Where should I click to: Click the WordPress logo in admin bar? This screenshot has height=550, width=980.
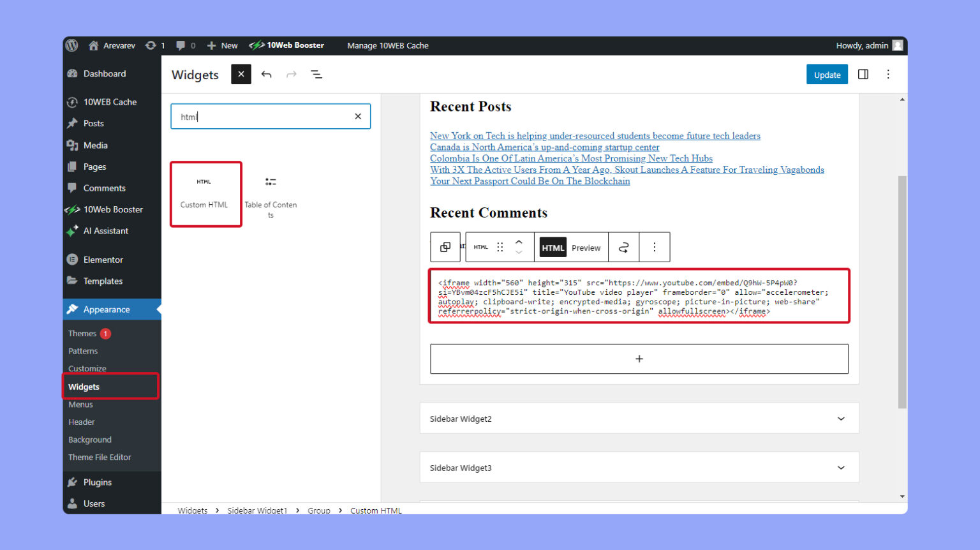click(x=71, y=45)
